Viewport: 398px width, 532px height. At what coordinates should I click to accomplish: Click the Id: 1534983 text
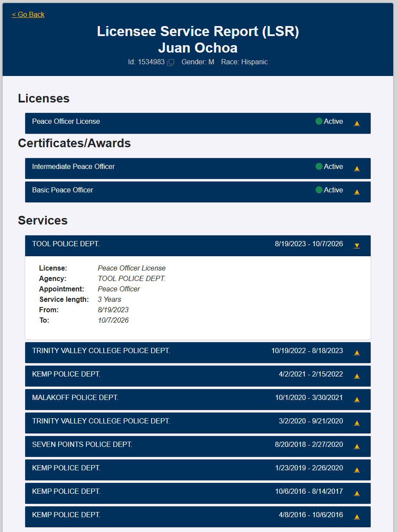(x=146, y=62)
